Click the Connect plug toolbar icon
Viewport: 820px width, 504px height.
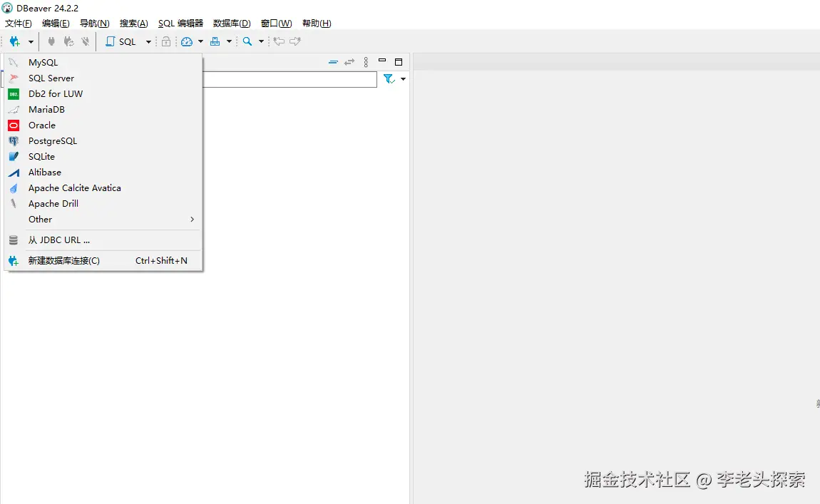click(51, 41)
